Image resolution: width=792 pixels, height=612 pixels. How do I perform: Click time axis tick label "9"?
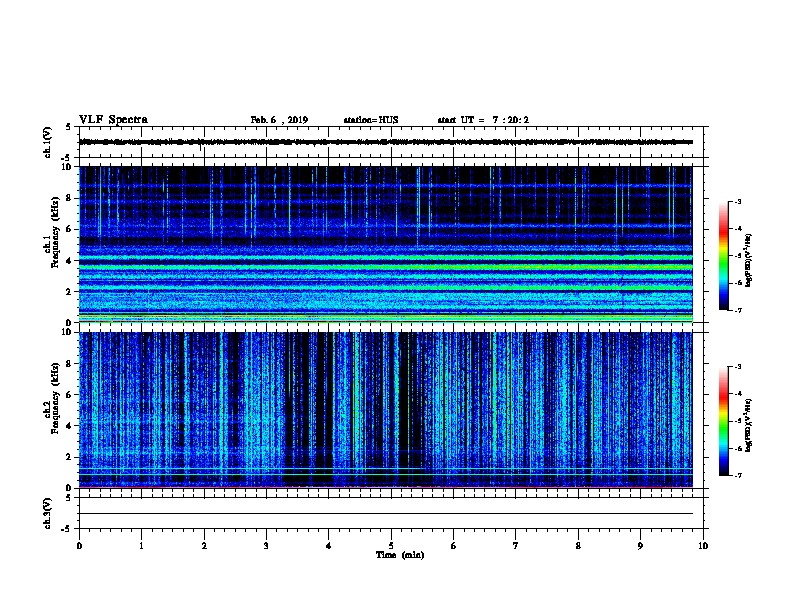click(x=640, y=545)
